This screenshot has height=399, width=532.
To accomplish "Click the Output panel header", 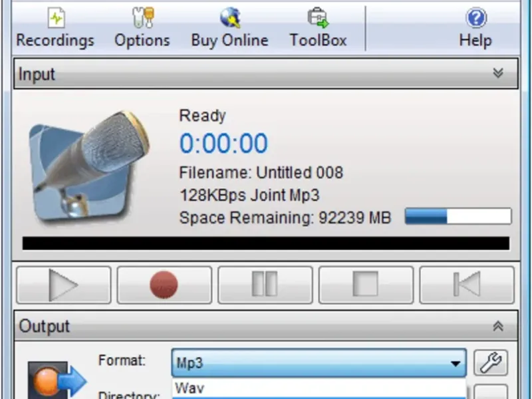I will tap(266, 326).
